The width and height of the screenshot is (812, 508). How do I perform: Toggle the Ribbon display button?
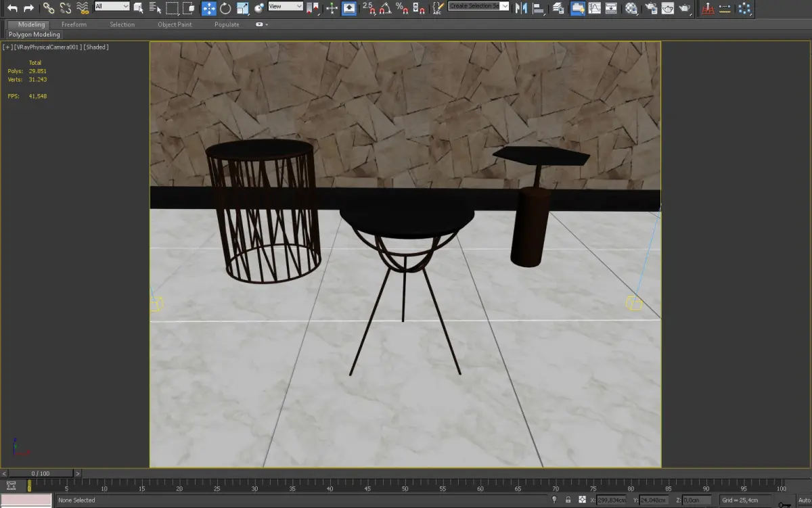click(x=578, y=8)
